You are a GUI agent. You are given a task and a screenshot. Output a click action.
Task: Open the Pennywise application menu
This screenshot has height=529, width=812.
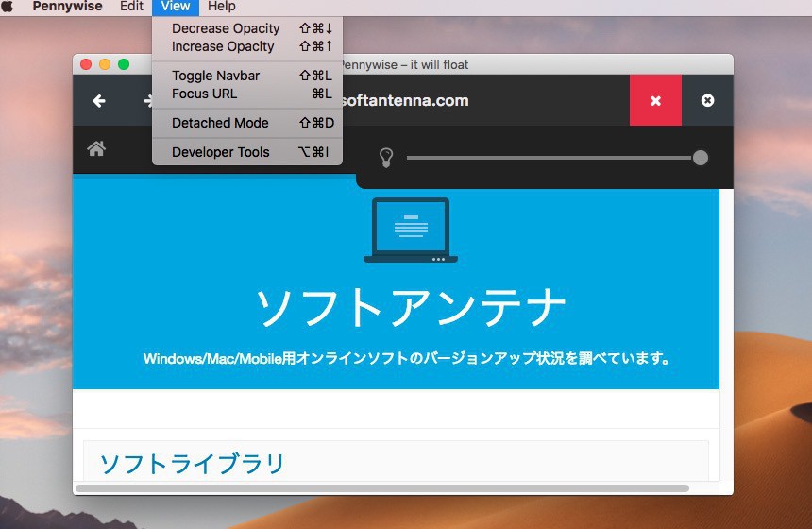[x=67, y=7]
